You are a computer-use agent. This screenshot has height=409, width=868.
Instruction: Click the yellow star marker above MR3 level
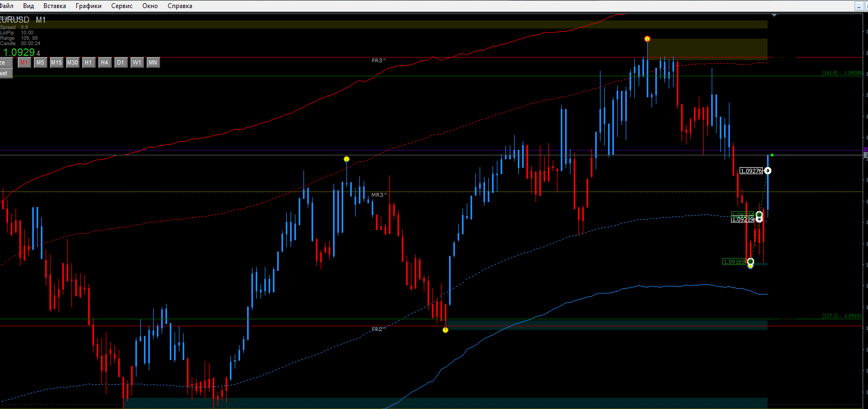[x=346, y=159]
